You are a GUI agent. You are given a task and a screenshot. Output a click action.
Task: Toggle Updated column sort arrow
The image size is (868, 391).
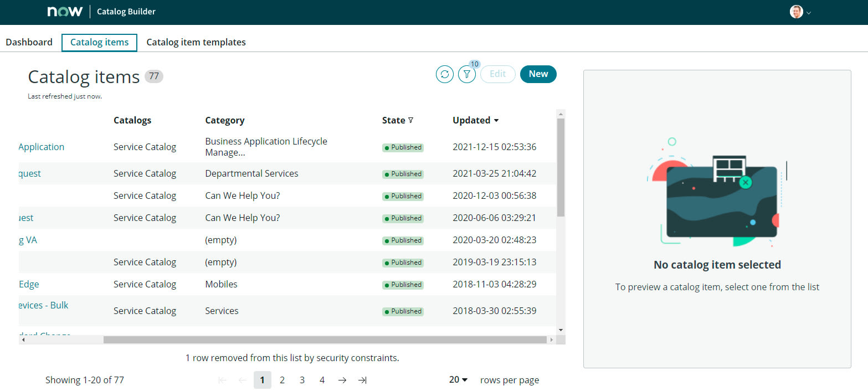tap(496, 121)
